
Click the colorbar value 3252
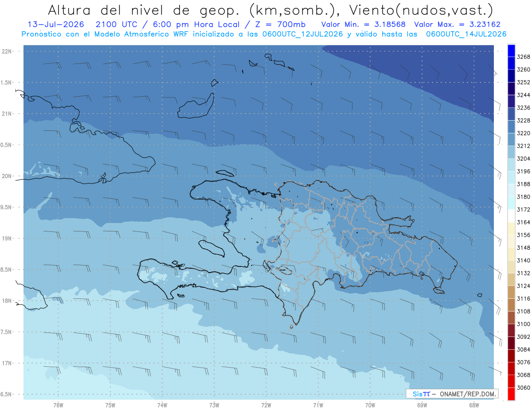point(524,82)
